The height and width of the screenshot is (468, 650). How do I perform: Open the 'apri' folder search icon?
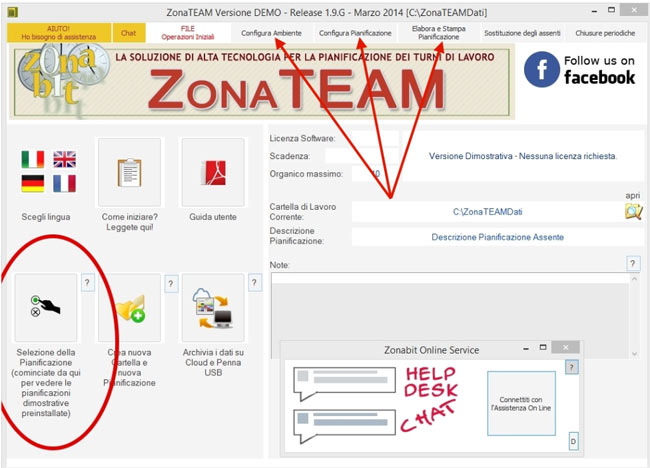633,211
